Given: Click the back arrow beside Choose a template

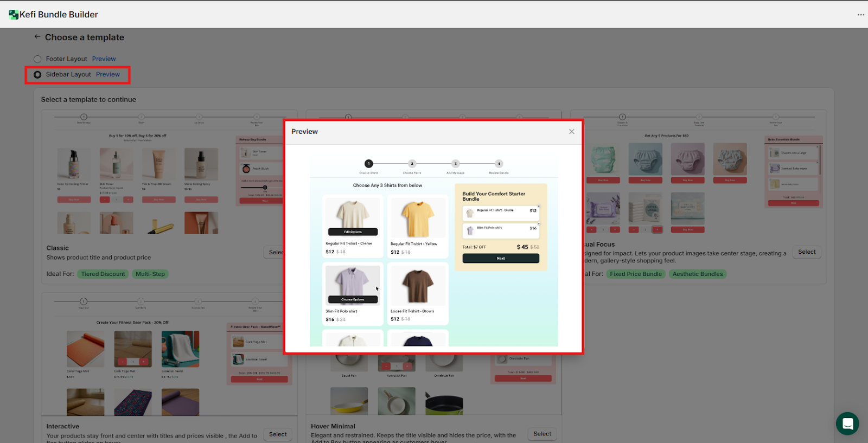Looking at the screenshot, I should [x=37, y=37].
